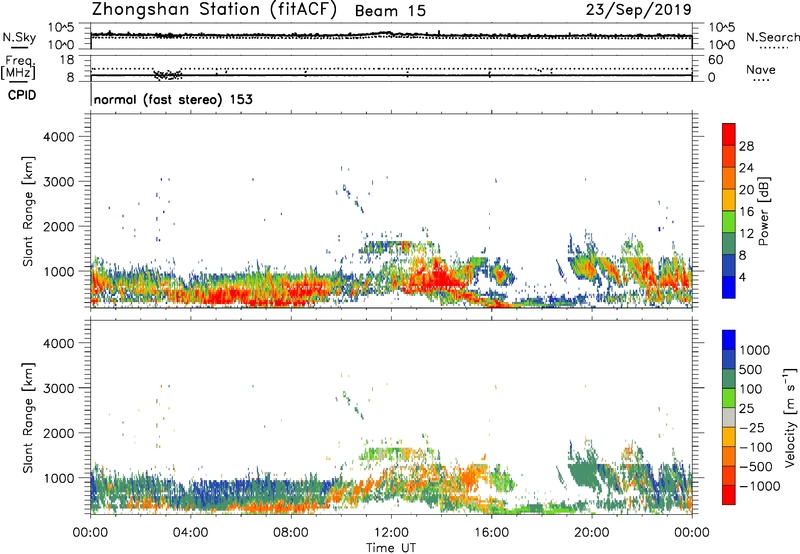This screenshot has height=554, width=800.
Task: Click the 4–8 dB dark blue Power swatch
Action: tap(729, 265)
